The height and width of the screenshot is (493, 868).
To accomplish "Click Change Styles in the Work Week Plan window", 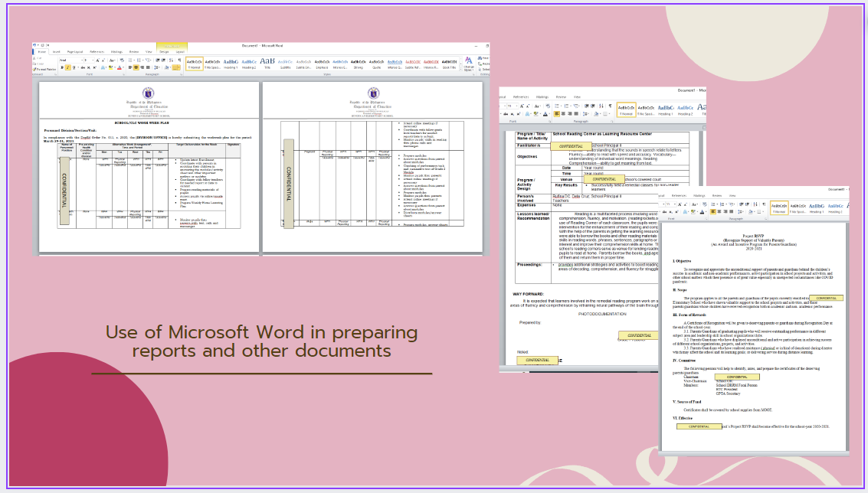I will [x=469, y=64].
